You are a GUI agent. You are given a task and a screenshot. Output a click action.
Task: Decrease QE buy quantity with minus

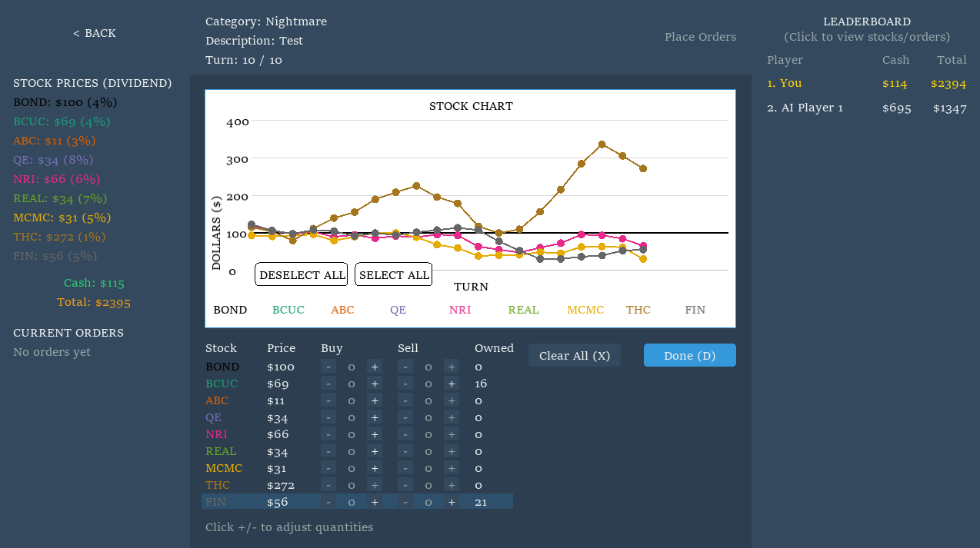(328, 417)
